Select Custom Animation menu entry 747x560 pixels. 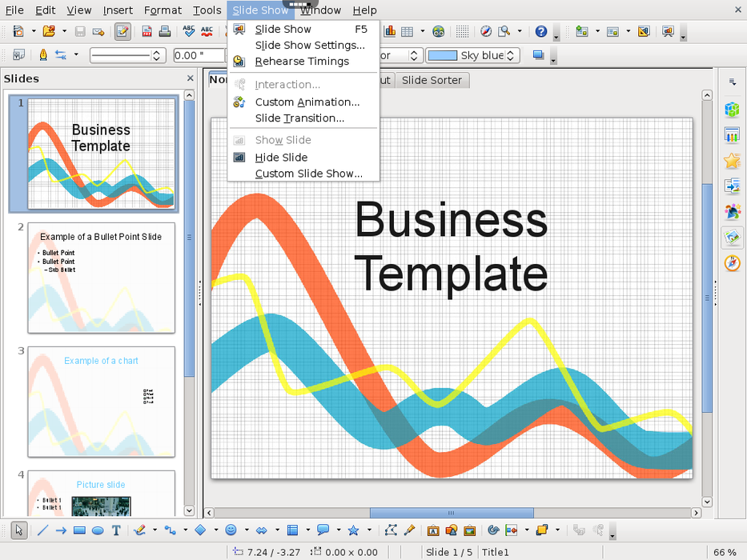click(x=307, y=102)
